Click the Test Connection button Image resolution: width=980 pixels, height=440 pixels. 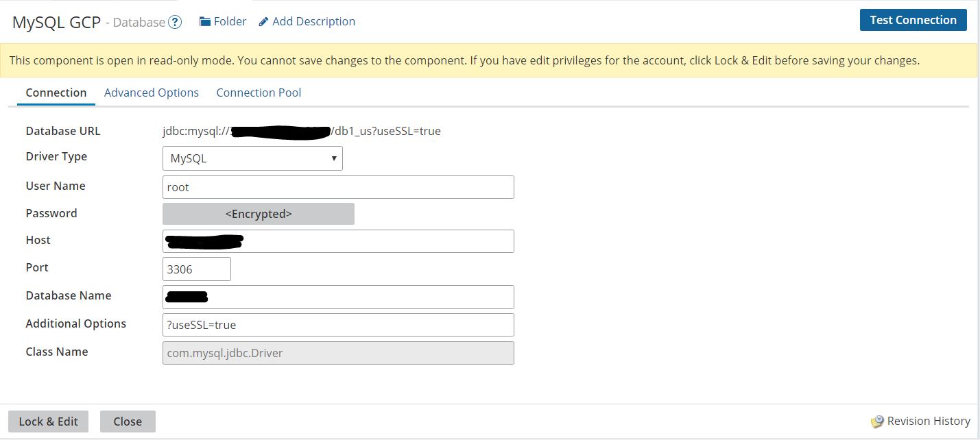click(x=913, y=20)
